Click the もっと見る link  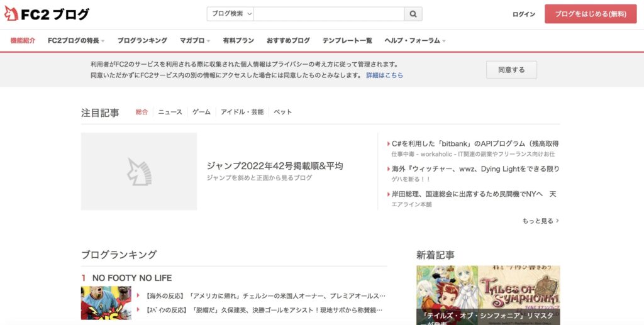(x=540, y=221)
